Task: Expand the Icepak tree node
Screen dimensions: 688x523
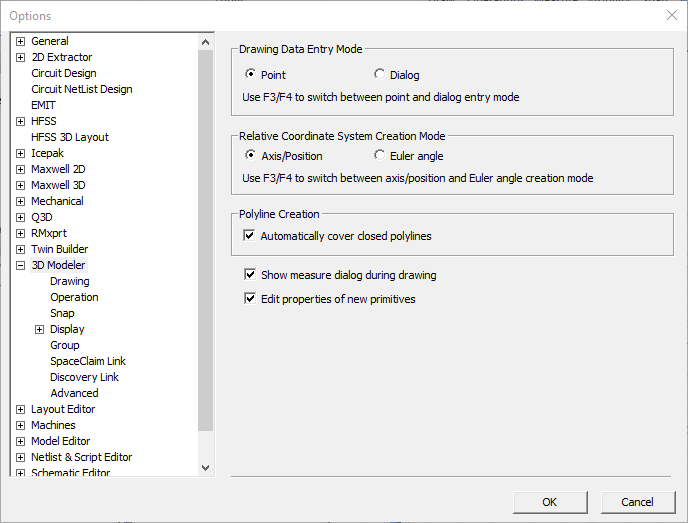Action: click(x=21, y=153)
